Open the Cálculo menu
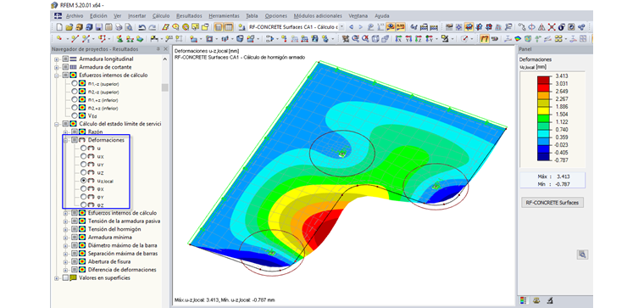The height and width of the screenshot is (308, 644). tap(161, 15)
